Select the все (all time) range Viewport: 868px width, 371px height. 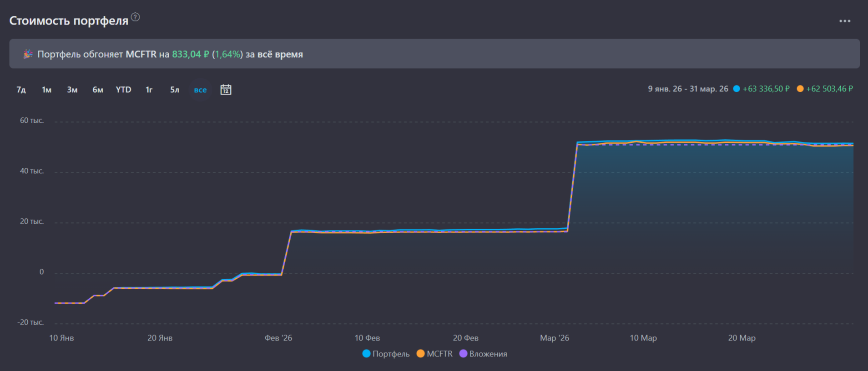[x=200, y=90]
